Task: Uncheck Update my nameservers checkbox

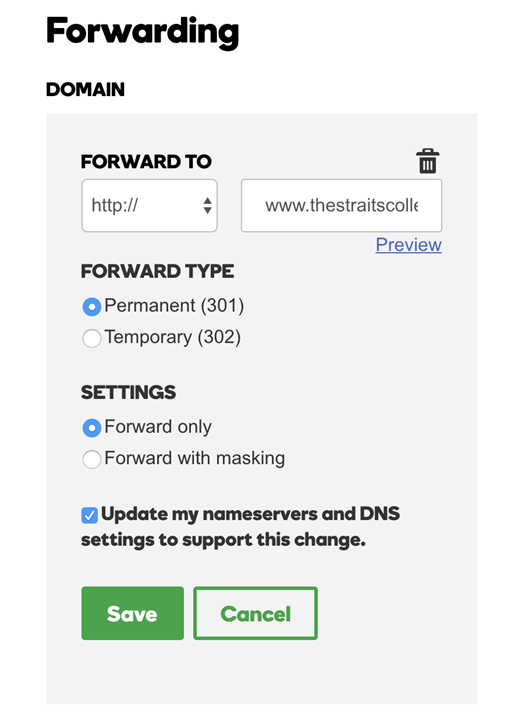Action: pyautogui.click(x=90, y=515)
